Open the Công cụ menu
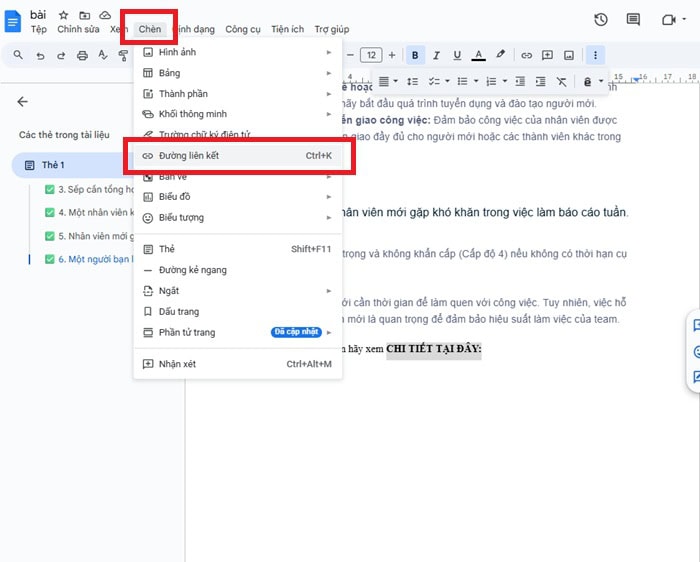 pos(243,29)
